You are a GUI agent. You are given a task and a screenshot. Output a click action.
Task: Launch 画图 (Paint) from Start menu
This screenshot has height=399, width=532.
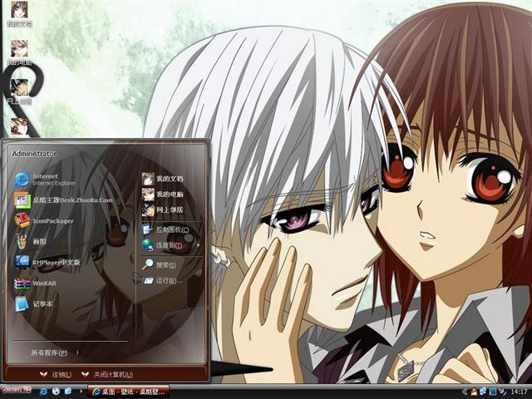31,242
